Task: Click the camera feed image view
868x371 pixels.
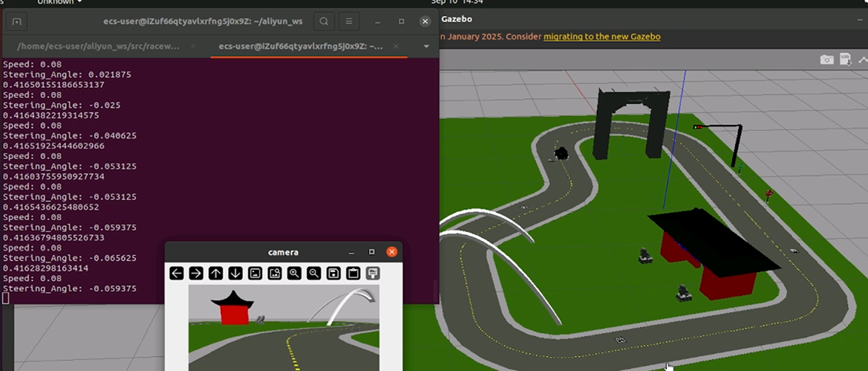Action: tap(284, 327)
